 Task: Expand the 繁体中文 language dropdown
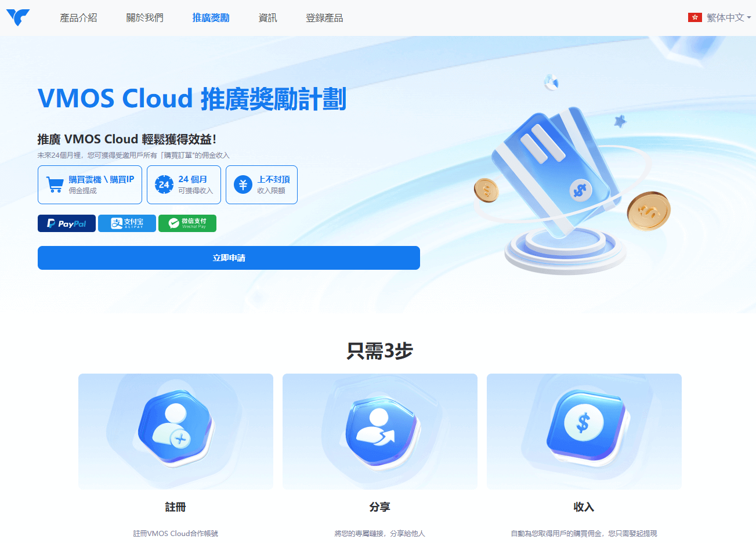[x=728, y=17]
